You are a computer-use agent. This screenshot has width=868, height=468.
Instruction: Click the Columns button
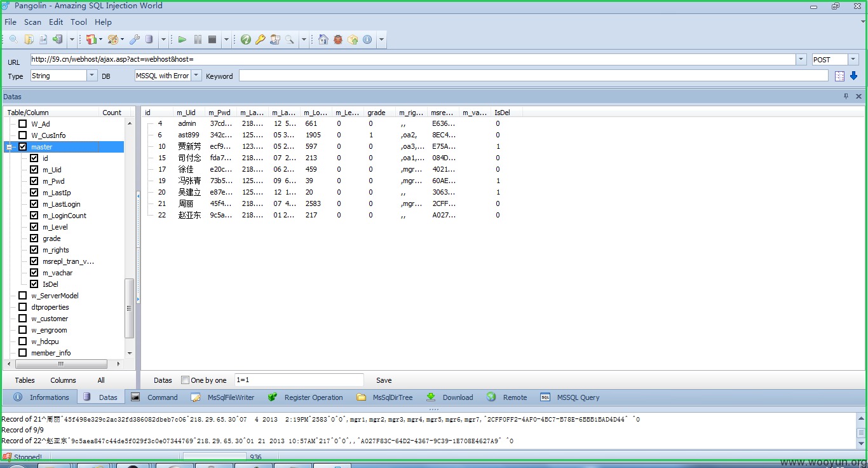point(63,380)
